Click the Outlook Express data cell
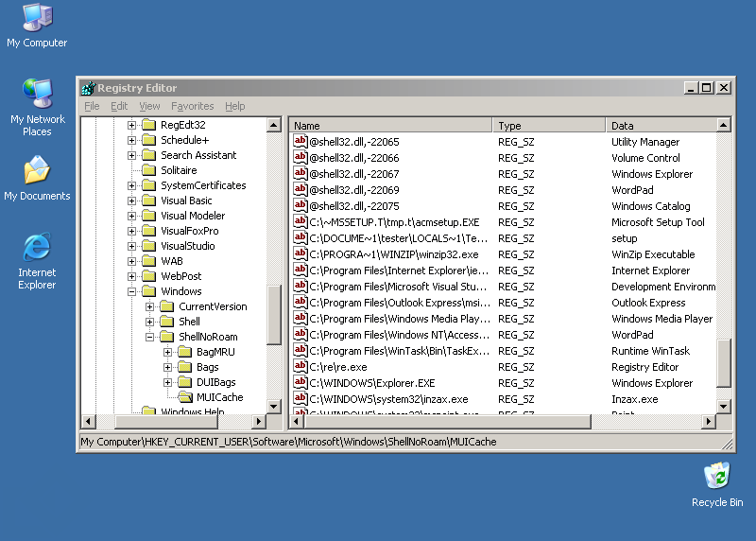 pos(648,303)
